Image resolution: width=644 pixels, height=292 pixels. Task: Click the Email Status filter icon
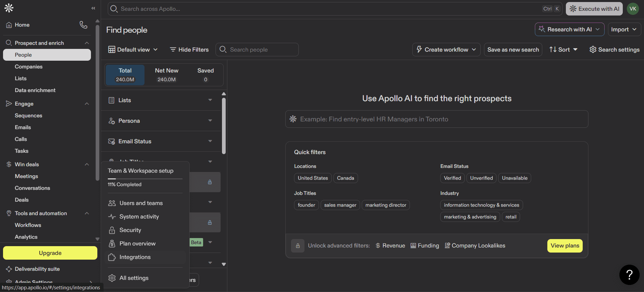(x=111, y=141)
